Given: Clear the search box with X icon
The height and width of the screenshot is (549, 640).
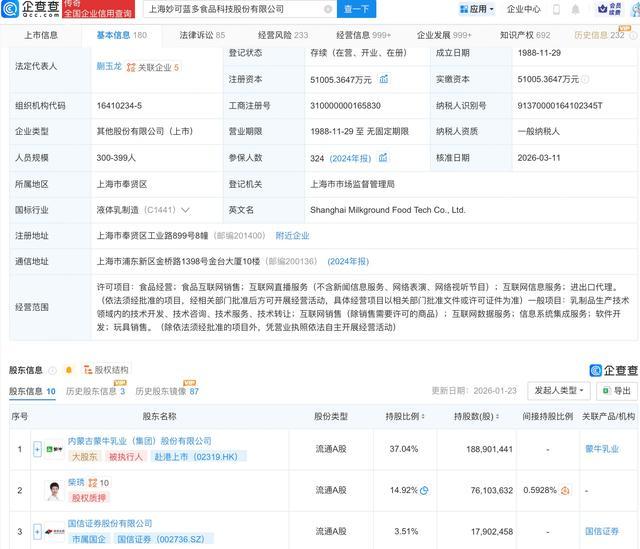Looking at the screenshot, I should pos(327,9).
